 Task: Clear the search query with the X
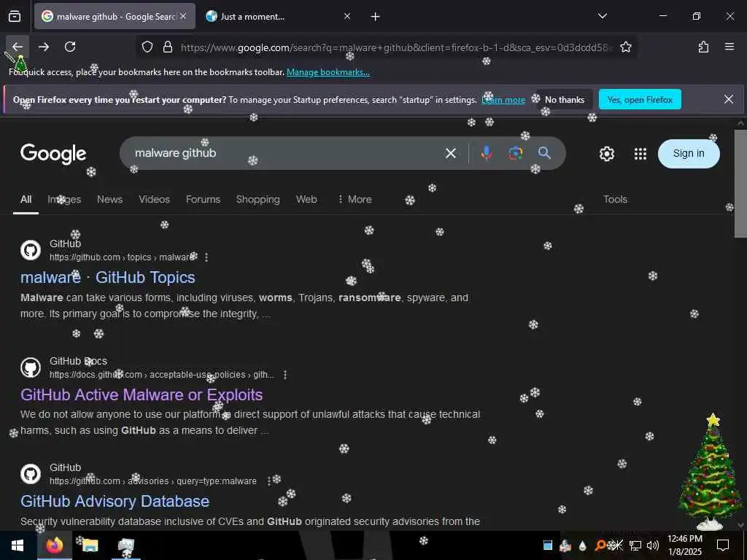pos(450,153)
